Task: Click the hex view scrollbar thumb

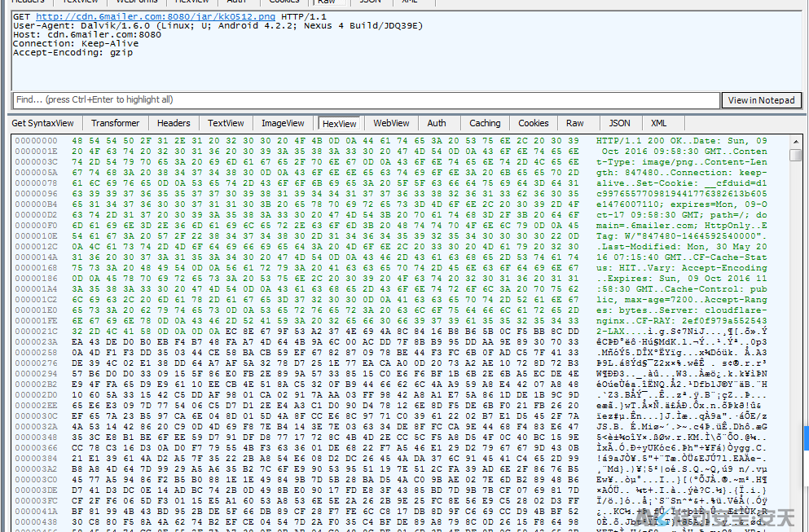Action: (x=796, y=155)
